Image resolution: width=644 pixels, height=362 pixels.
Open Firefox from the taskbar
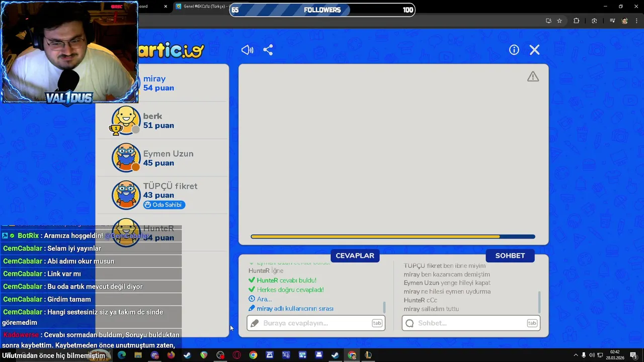(171, 355)
